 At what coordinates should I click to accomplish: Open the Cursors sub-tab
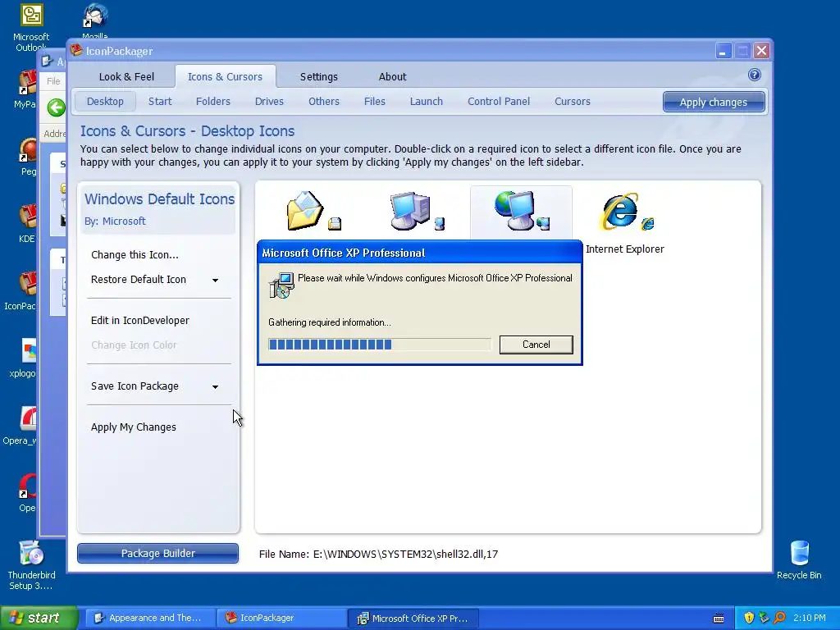(x=572, y=101)
